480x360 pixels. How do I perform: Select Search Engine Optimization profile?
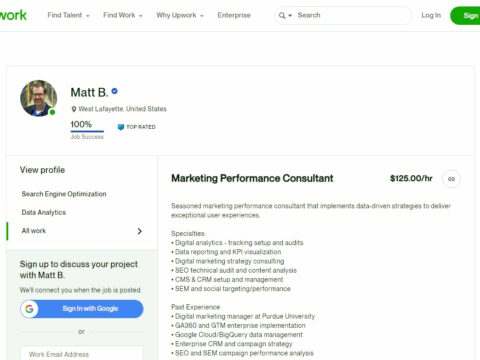coord(64,194)
